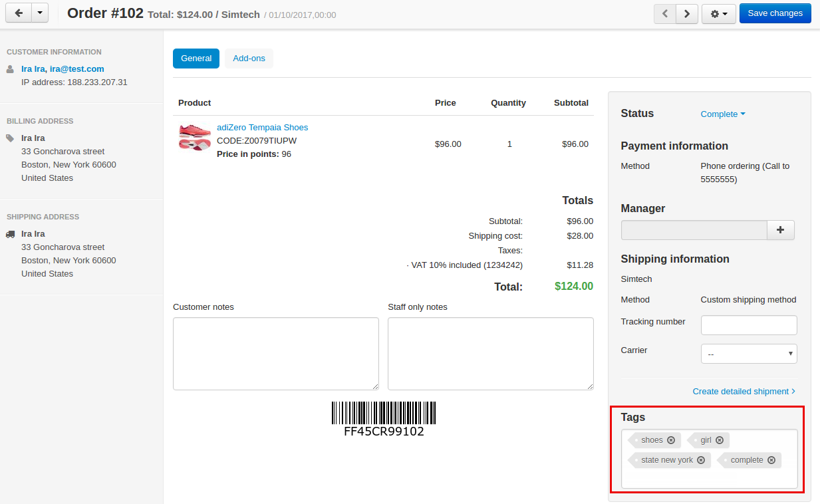Open adiZero Tempaia Shoes product link

click(x=262, y=128)
